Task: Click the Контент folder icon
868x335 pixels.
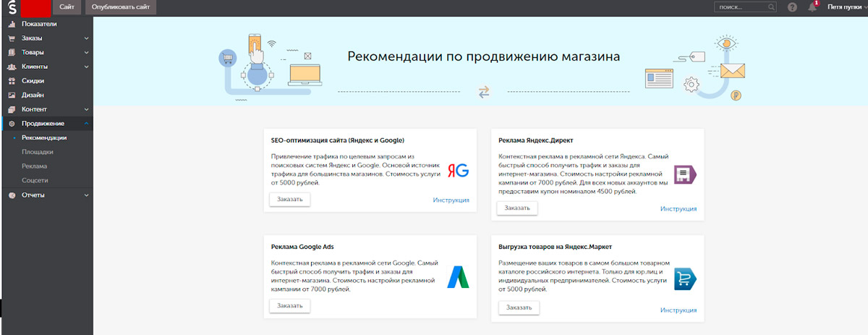Action: pos(12,109)
